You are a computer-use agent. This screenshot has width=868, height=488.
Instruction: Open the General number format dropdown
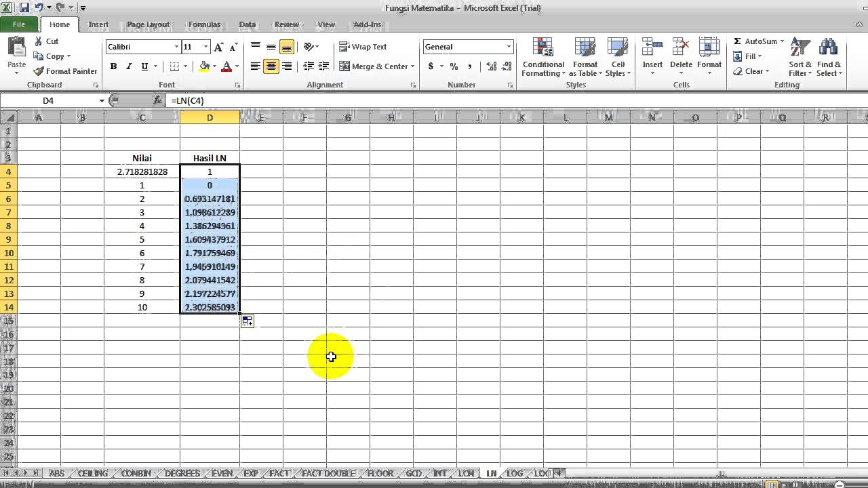point(509,47)
